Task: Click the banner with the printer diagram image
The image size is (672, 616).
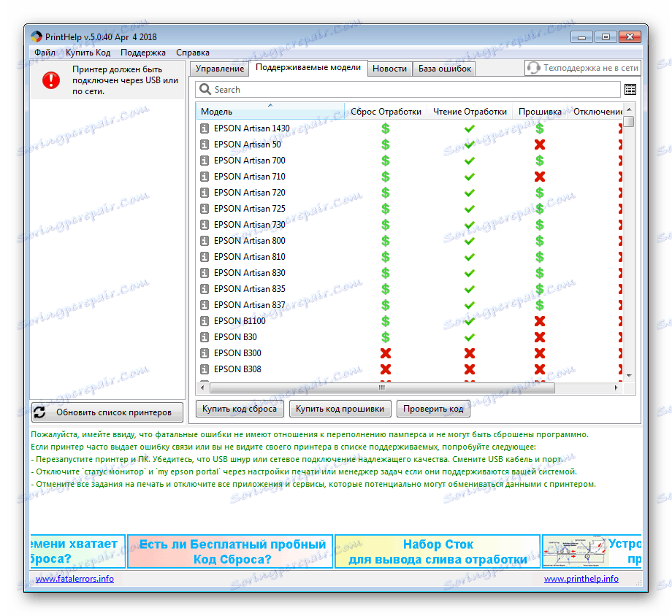Action: pos(592,551)
